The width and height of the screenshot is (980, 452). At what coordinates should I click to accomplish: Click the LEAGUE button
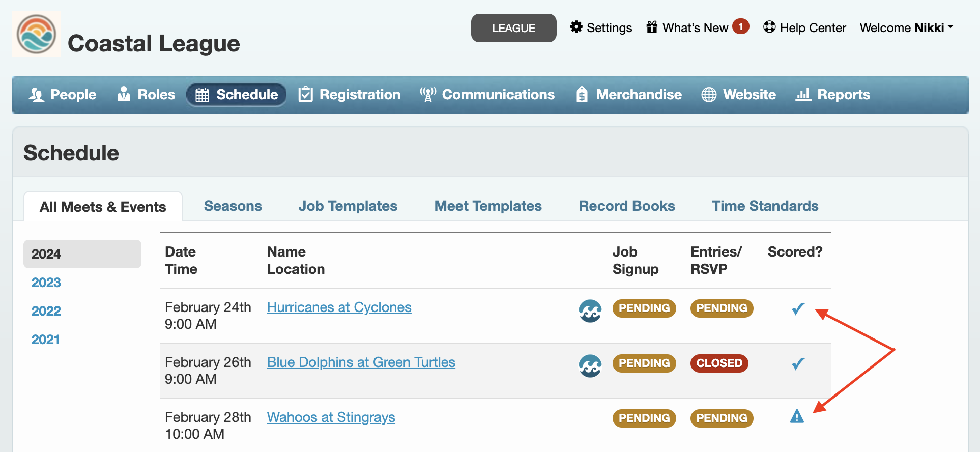coord(514,28)
